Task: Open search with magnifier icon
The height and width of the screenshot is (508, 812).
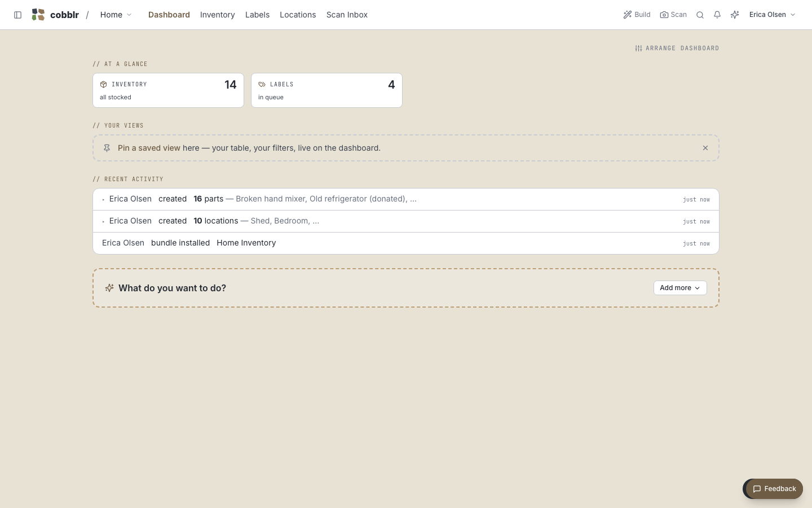Action: point(700,15)
